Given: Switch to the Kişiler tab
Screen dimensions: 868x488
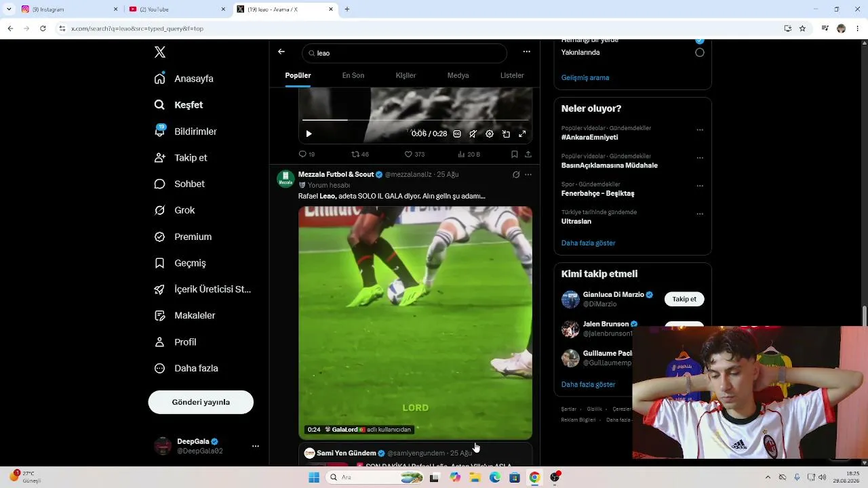Looking at the screenshot, I should tap(406, 75).
